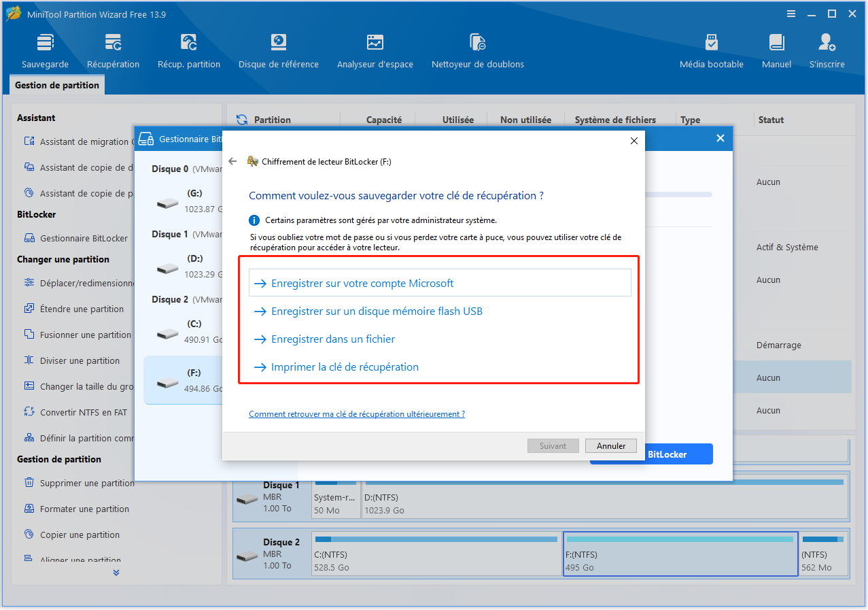Select drive (G:) in BitLocker manager
Viewport: 868px width, 610px height.
click(x=183, y=201)
